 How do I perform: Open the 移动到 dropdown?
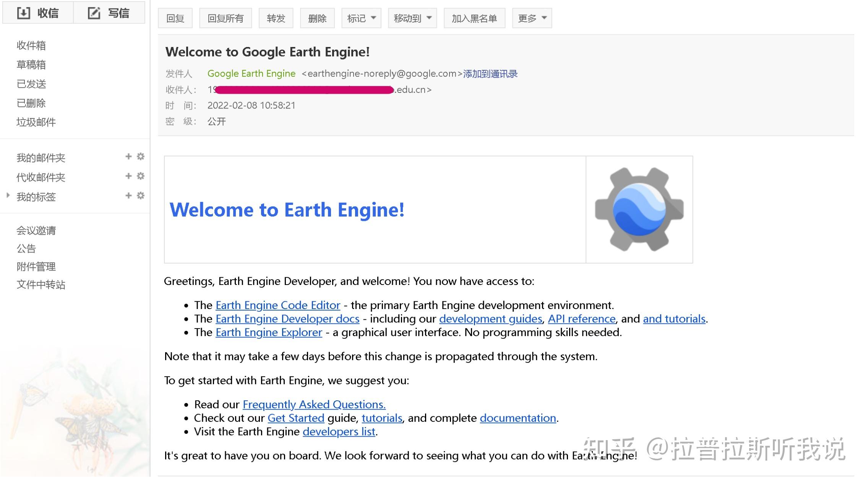412,18
